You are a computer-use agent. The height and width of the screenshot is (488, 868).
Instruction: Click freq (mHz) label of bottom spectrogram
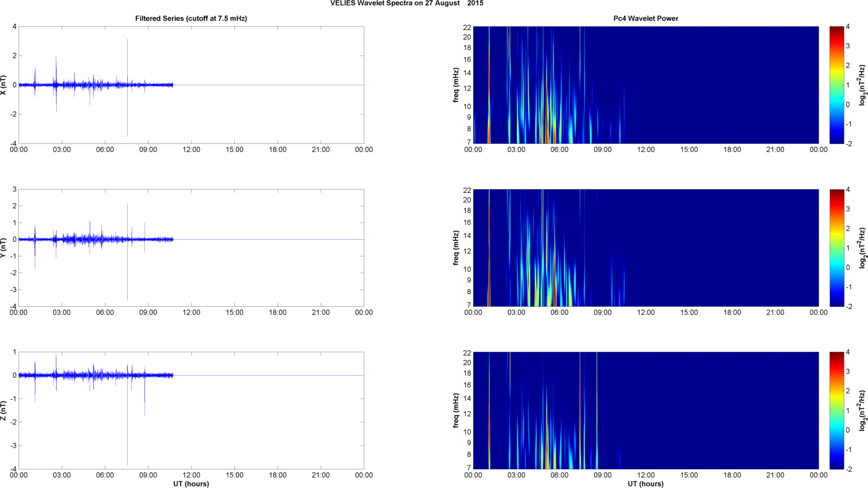[x=455, y=411]
